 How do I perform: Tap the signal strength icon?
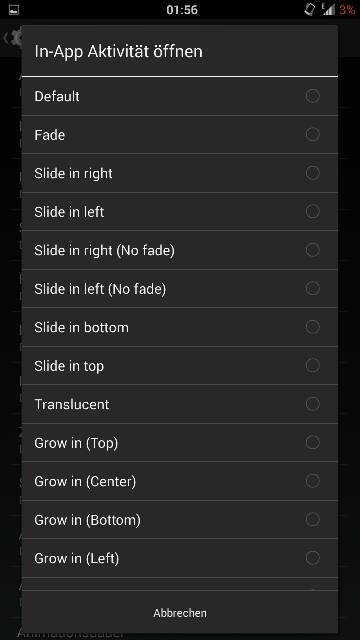tap(328, 10)
